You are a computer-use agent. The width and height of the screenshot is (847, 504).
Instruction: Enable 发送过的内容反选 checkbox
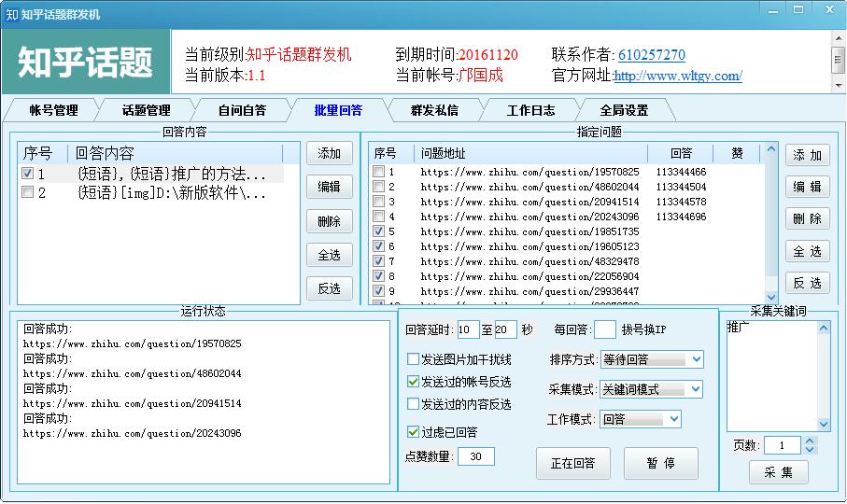click(x=414, y=403)
